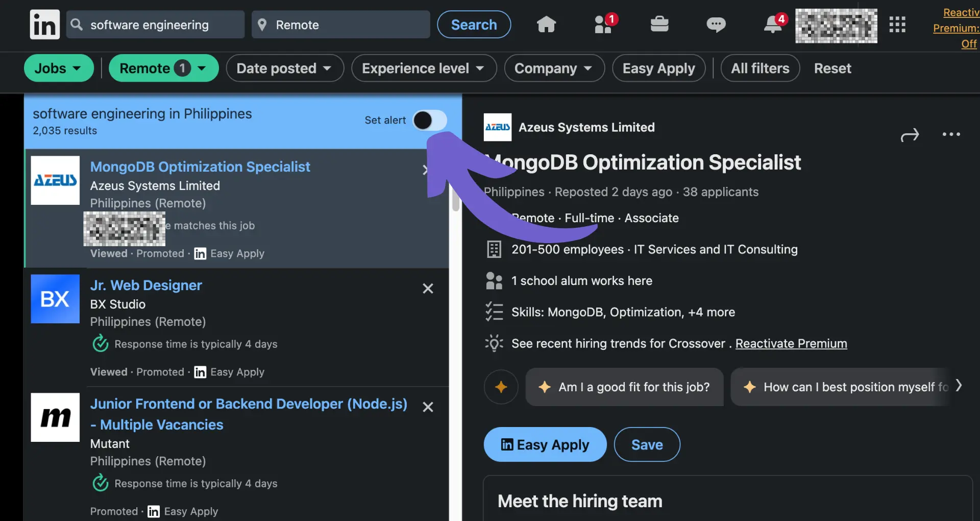This screenshot has width=980, height=521.
Task: Open Azeus Systems Limited company page
Action: click(x=586, y=127)
